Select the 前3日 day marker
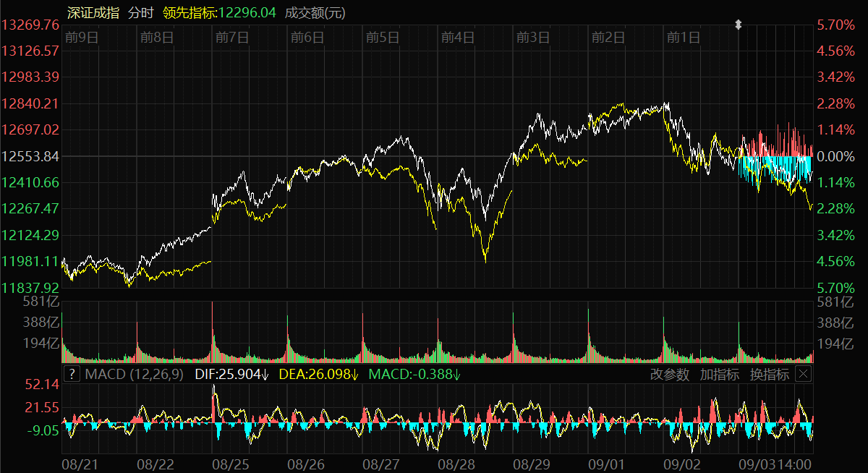868x473 pixels. tap(532, 37)
